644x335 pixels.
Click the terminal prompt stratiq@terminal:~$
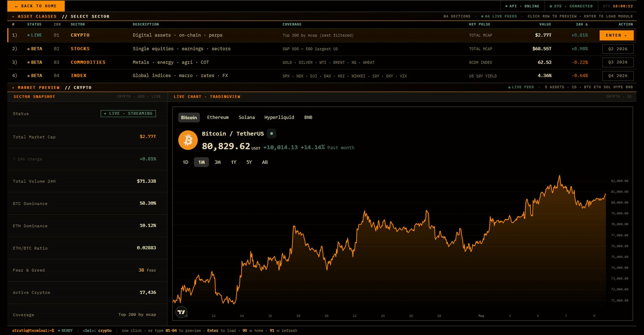coord(33,331)
